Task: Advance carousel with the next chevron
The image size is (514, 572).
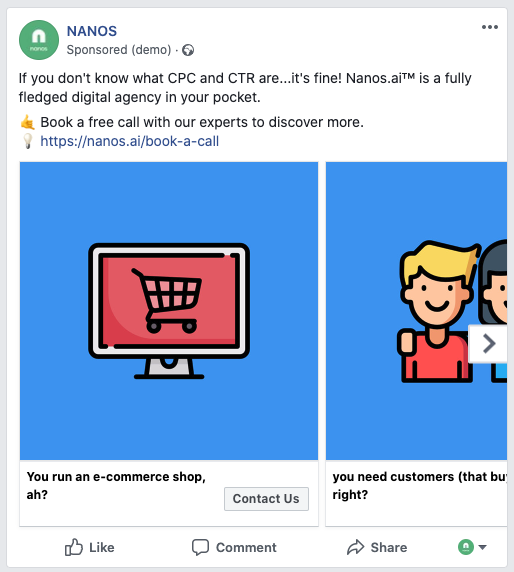Action: [488, 344]
